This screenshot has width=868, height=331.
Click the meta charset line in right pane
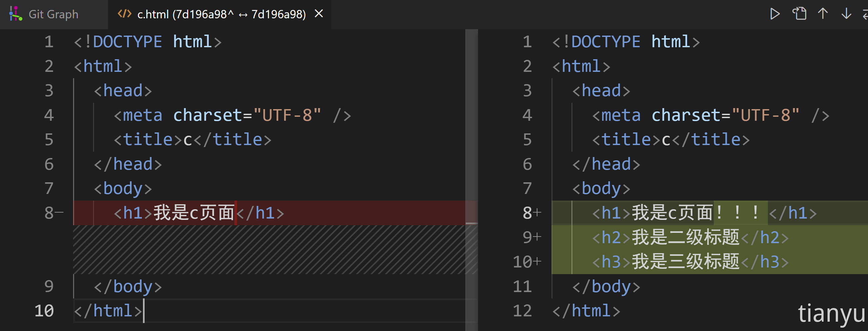711,115
